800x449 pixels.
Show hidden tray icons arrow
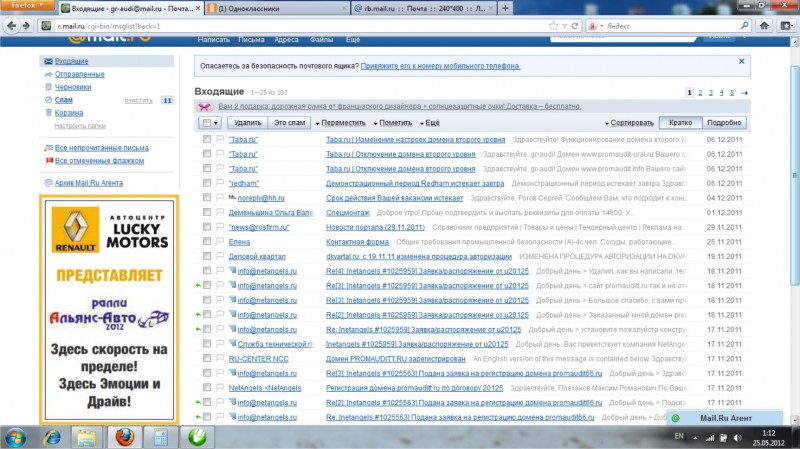[695, 438]
